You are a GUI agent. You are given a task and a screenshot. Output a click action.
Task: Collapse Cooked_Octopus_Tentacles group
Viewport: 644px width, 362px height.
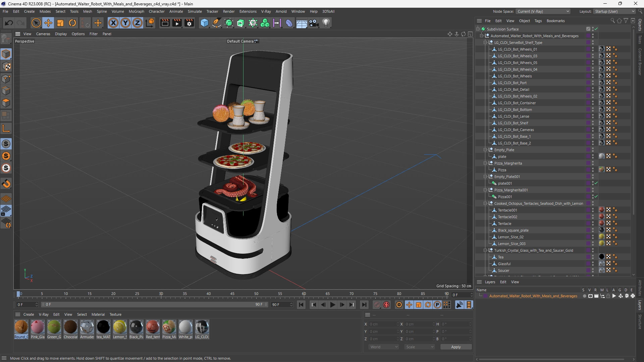pos(485,203)
